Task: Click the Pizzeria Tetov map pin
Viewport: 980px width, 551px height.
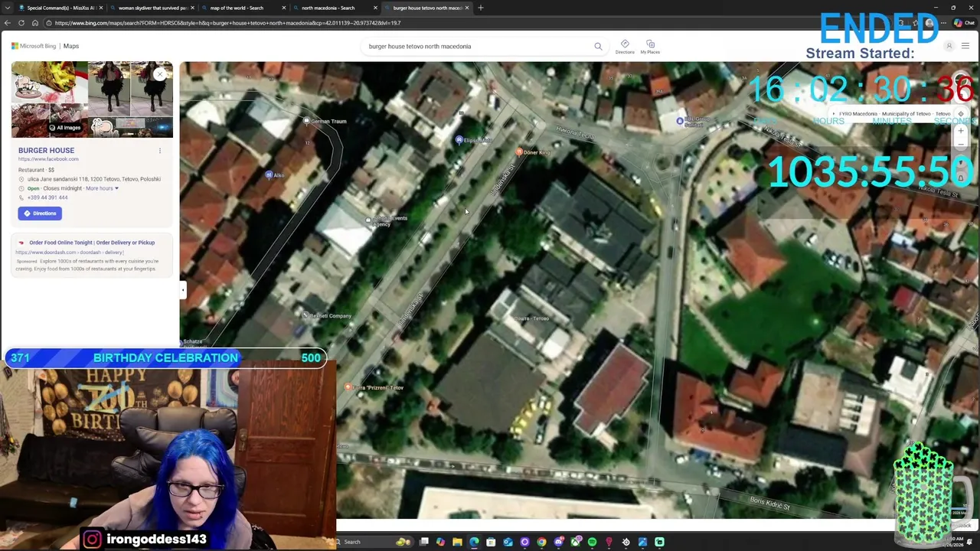Action: pos(348,387)
